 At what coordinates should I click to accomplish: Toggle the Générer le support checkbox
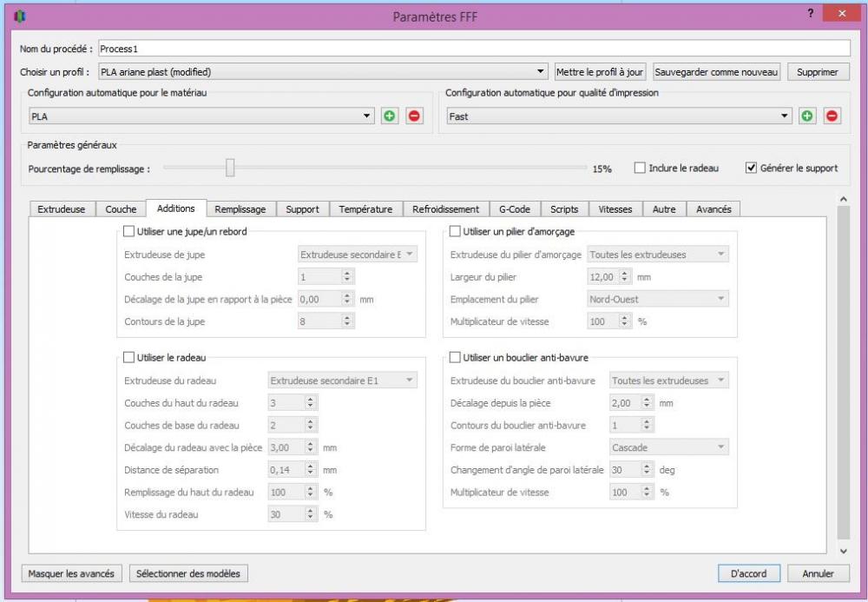pos(751,168)
